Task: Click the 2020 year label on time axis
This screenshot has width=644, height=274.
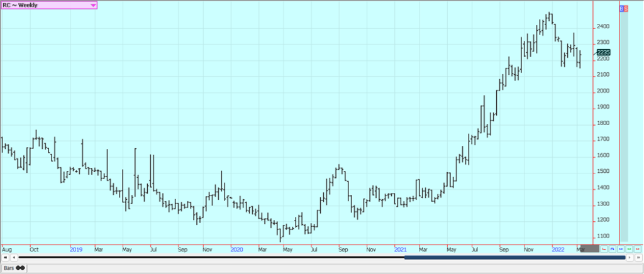Action: tap(237, 249)
